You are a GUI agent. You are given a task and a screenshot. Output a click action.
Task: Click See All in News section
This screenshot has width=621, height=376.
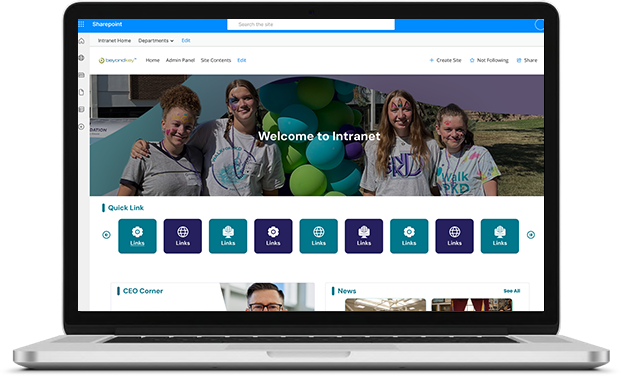click(512, 291)
